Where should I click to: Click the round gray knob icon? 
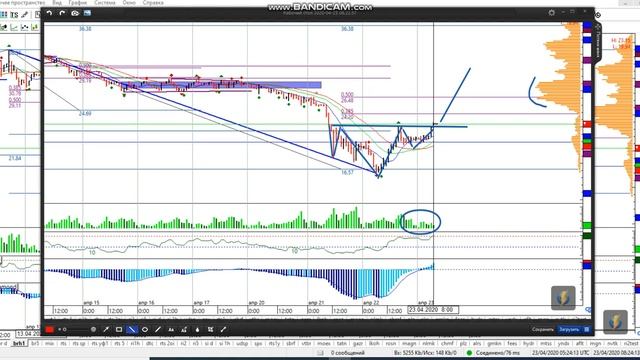tap(93, 329)
